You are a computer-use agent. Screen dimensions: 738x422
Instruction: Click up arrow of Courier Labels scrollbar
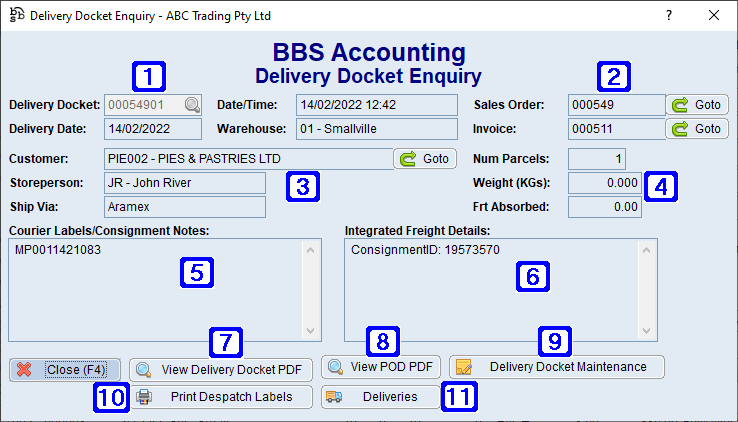pos(310,250)
